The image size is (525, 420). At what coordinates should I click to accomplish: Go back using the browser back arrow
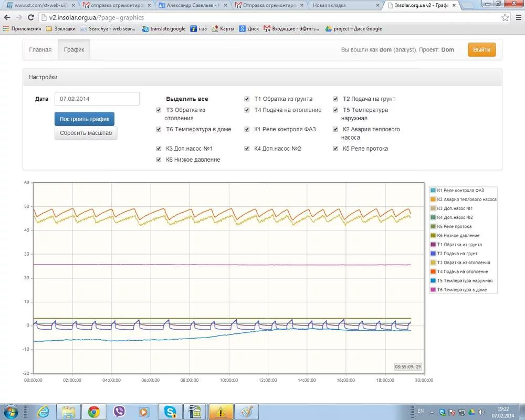pyautogui.click(x=7, y=17)
